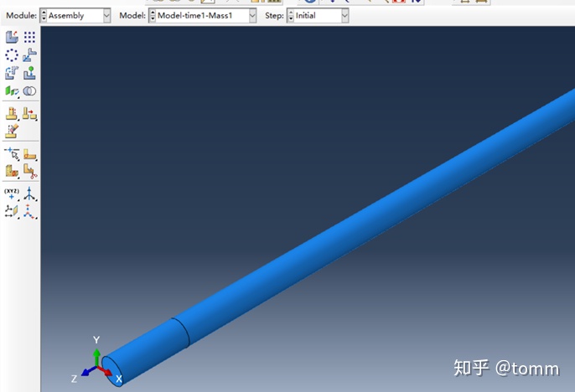Viewport: 575px width, 392px height.
Task: Click the red X axis of triad
Action: tap(106, 371)
